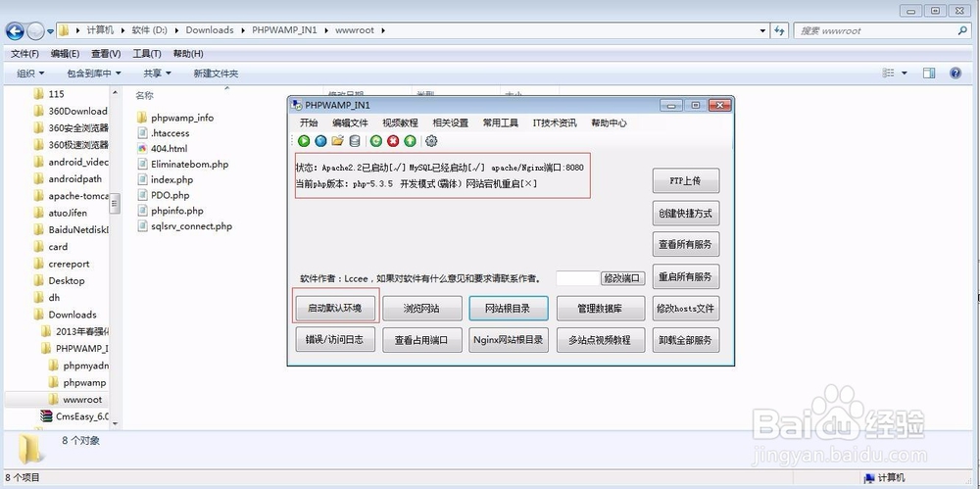980x489 pixels.
Task: Click the 重启所有服务 button
Action: [686, 276]
